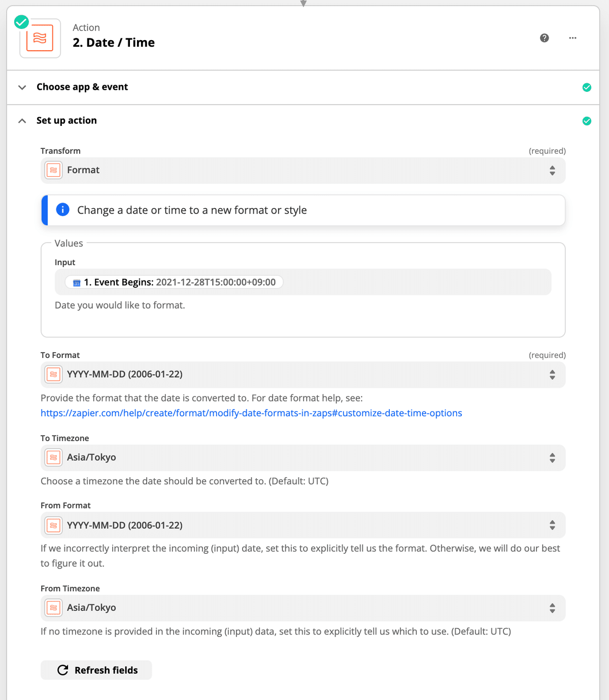
Task: Collapse the Set up action section
Action: [22, 121]
